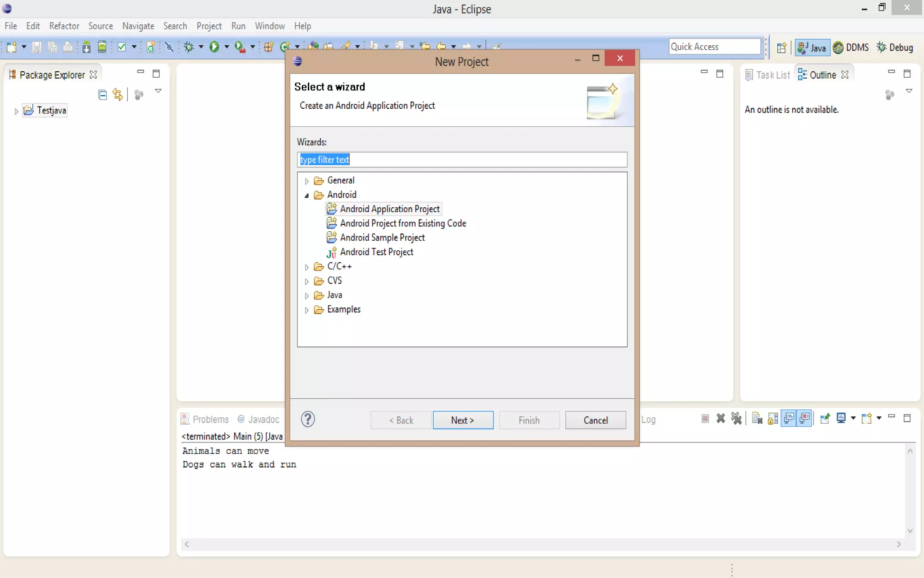Click the Focus on Active Task icon in Outline
This screenshot has width=924, height=578.
tap(889, 94)
